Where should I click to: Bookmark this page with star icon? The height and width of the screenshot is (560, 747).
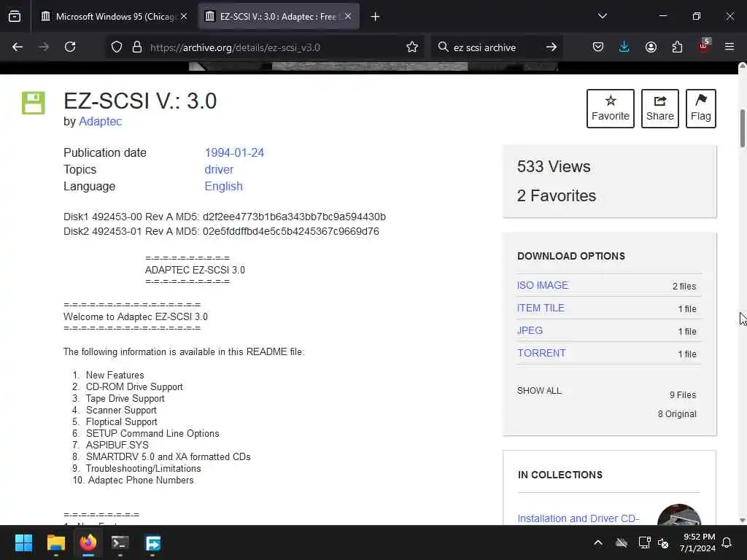pos(412,47)
